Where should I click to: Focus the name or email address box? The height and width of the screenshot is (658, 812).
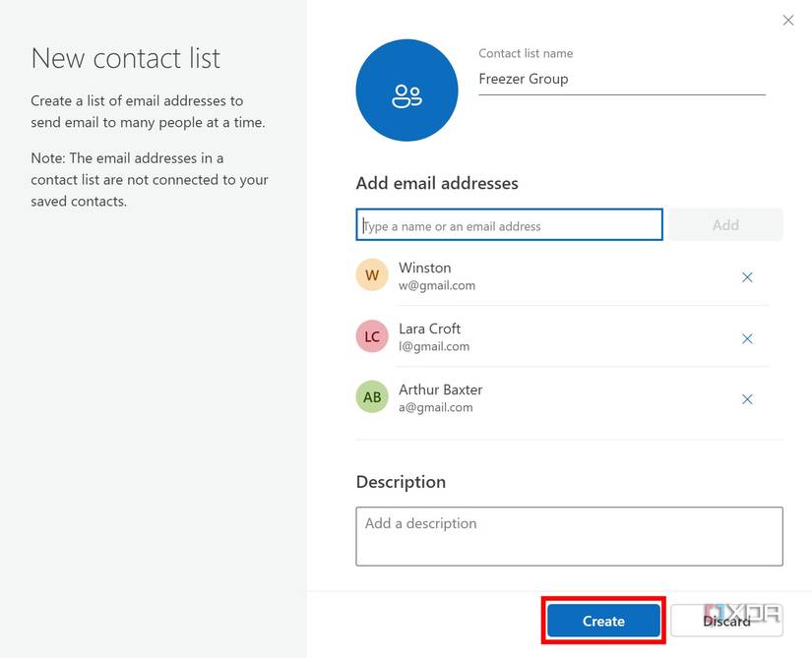point(509,226)
